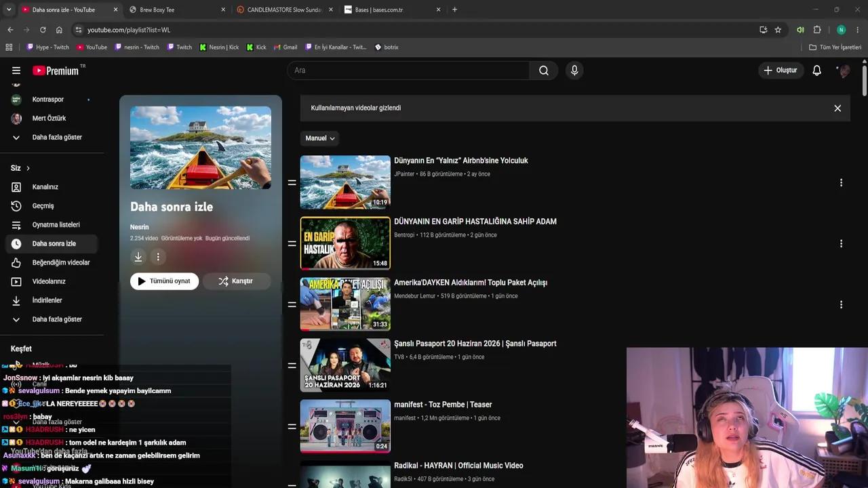Grab reorder handle of Şanslı Pasaport video
The height and width of the screenshot is (488, 868).
(292, 366)
